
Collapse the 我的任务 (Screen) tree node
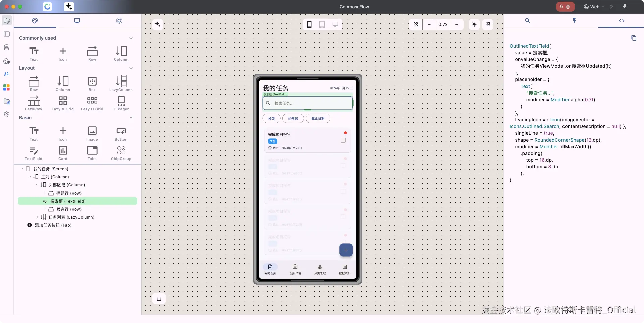pyautogui.click(x=22, y=169)
